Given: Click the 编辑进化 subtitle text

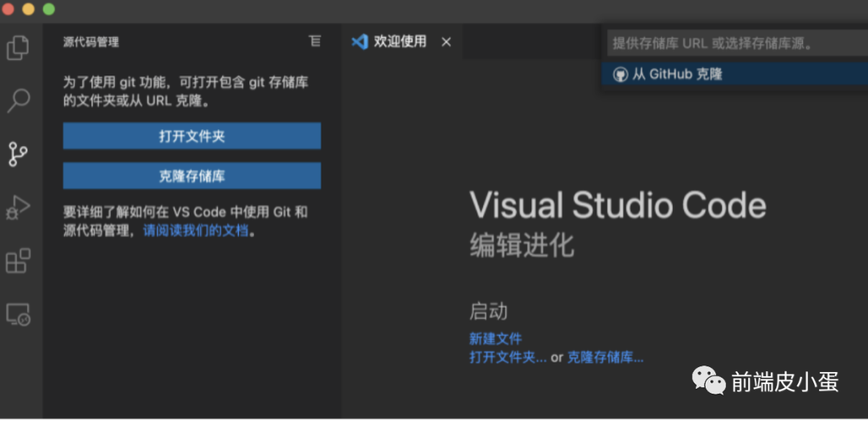Looking at the screenshot, I should point(522,245).
